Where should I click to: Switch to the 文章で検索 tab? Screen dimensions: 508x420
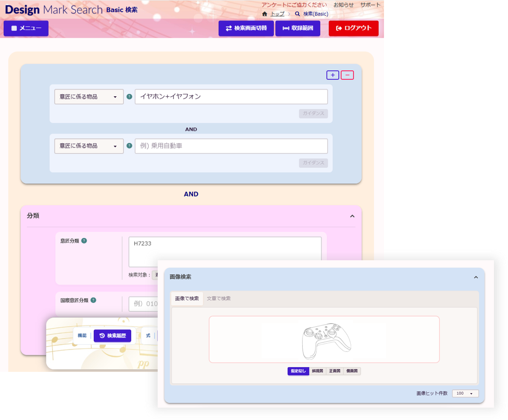tap(219, 299)
